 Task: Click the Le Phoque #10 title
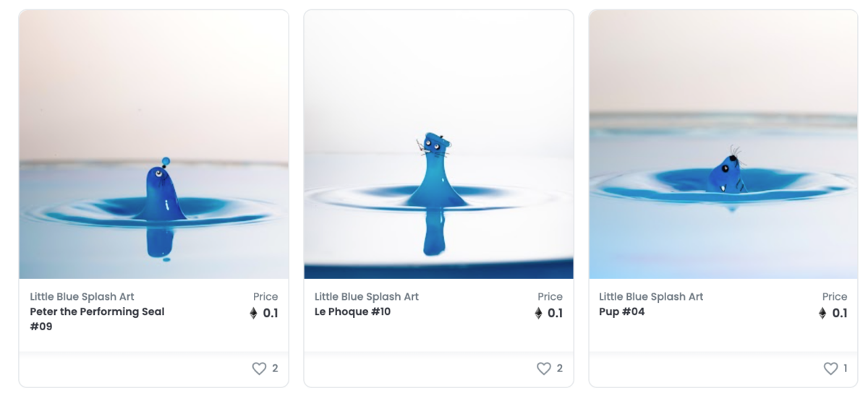coord(352,312)
